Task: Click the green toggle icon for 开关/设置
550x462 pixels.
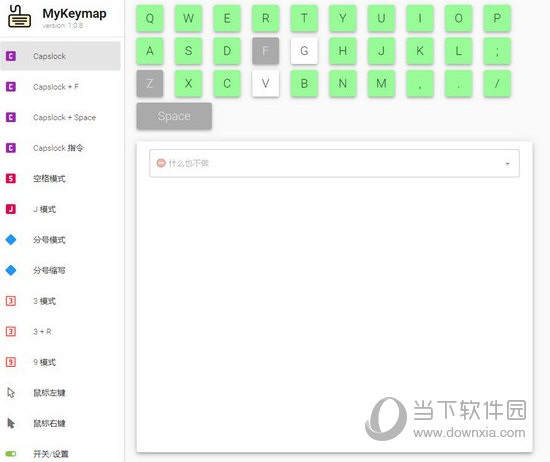Action: click(x=11, y=454)
